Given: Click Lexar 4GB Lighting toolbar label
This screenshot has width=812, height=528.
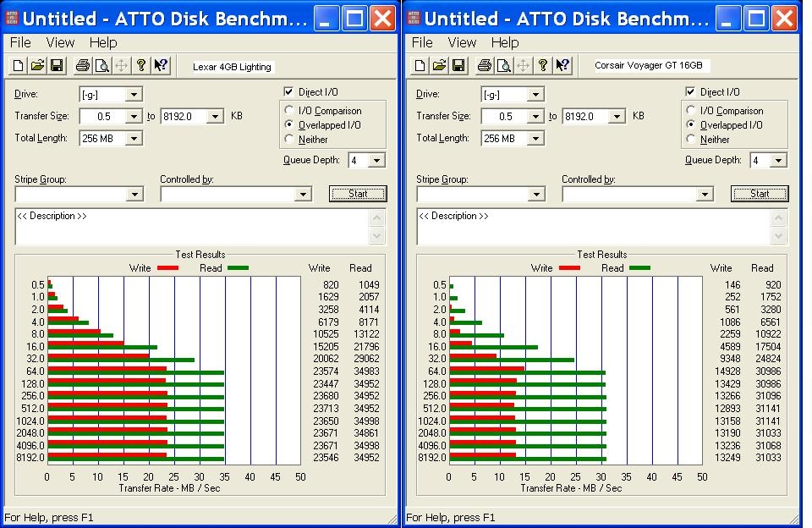Looking at the screenshot, I should click(232, 67).
